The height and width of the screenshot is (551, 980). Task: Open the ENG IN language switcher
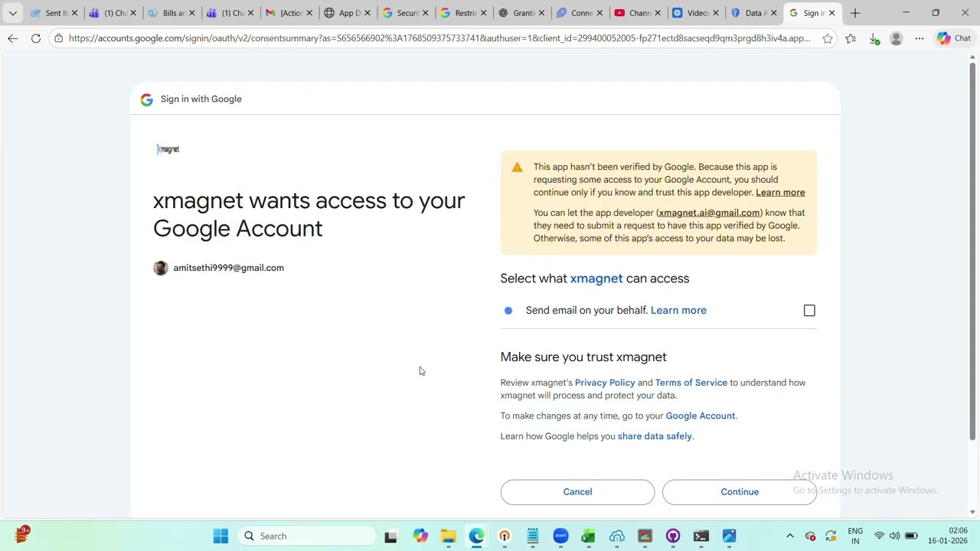(855, 536)
